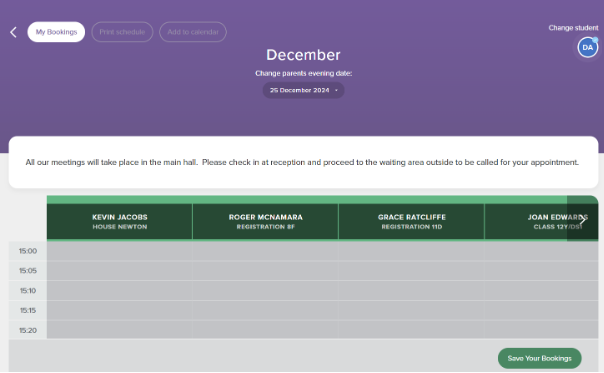Open the 25 December 2024 date dropdown
This screenshot has width=604, height=373.
click(x=304, y=90)
